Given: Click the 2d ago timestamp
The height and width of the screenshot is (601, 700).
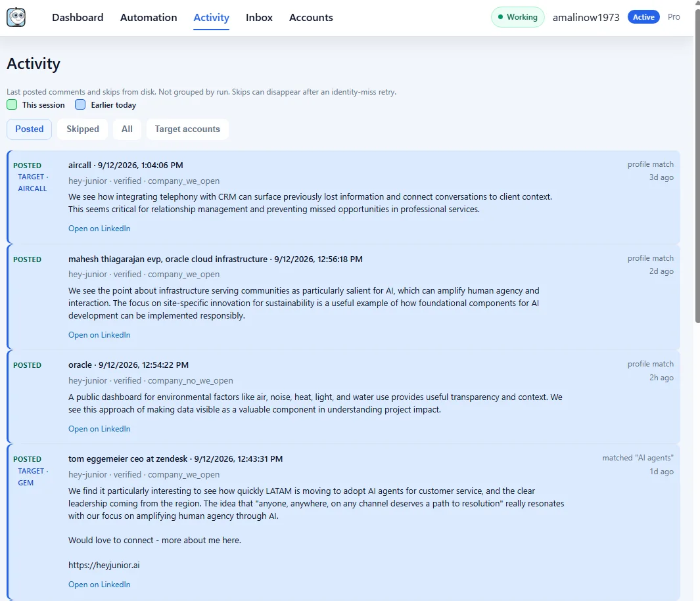Looking at the screenshot, I should pos(661,271).
